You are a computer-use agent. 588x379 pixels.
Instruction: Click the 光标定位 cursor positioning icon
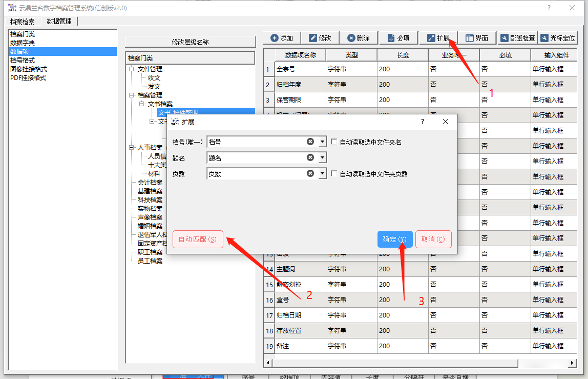coord(544,38)
